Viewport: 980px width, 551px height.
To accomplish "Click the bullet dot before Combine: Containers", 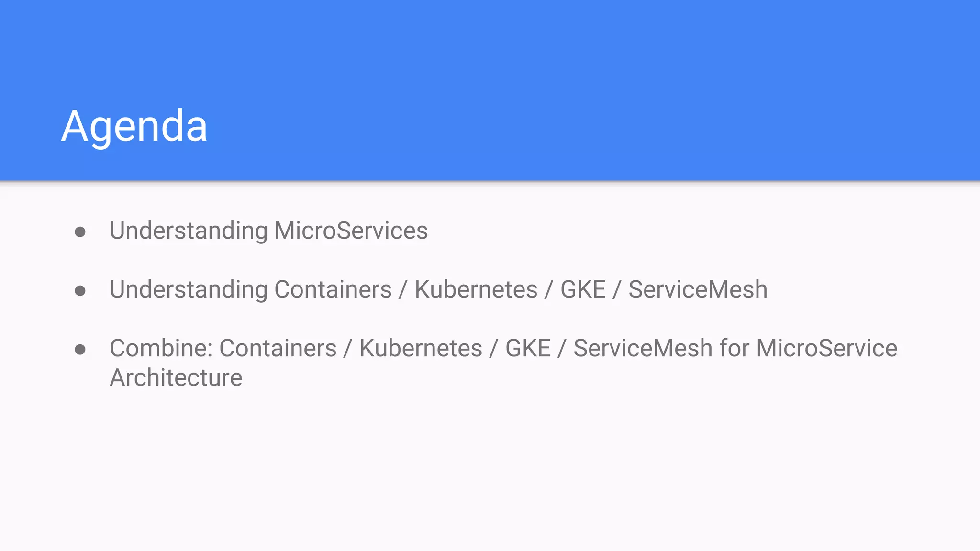I will pyautogui.click(x=80, y=350).
